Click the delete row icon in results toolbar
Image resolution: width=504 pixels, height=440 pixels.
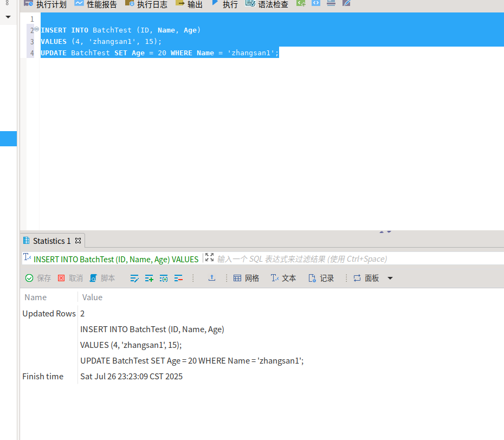click(178, 278)
